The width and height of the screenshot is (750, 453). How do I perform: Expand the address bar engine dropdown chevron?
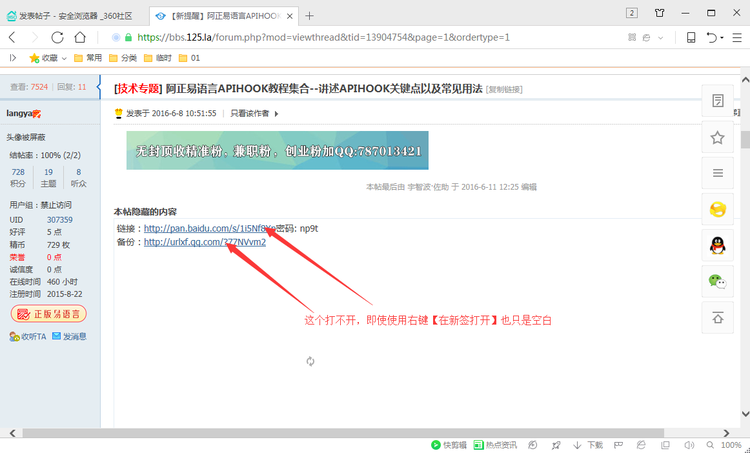coord(661,38)
